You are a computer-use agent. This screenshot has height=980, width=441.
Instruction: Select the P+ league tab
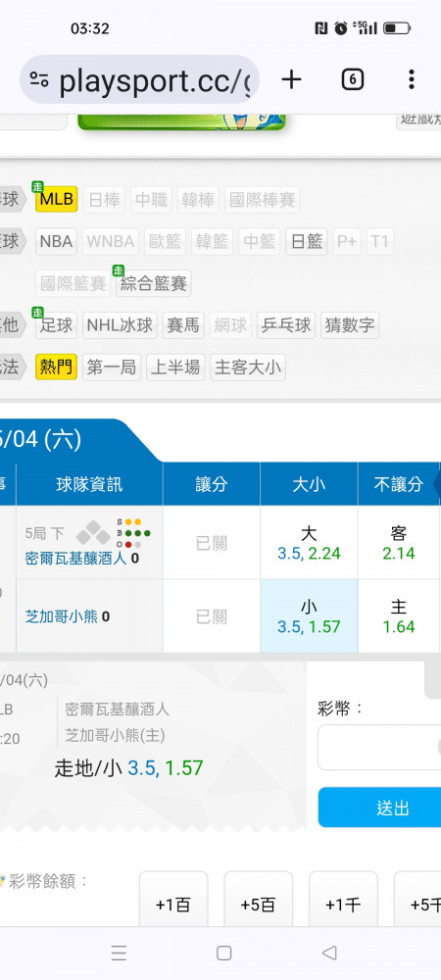coord(347,241)
